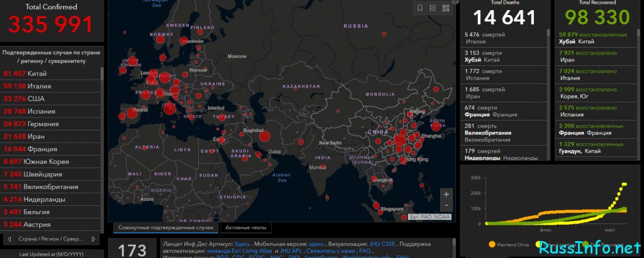Zoom out with the map minus button
Image resolution: width=644 pixels, height=258 pixels.
coord(446,205)
